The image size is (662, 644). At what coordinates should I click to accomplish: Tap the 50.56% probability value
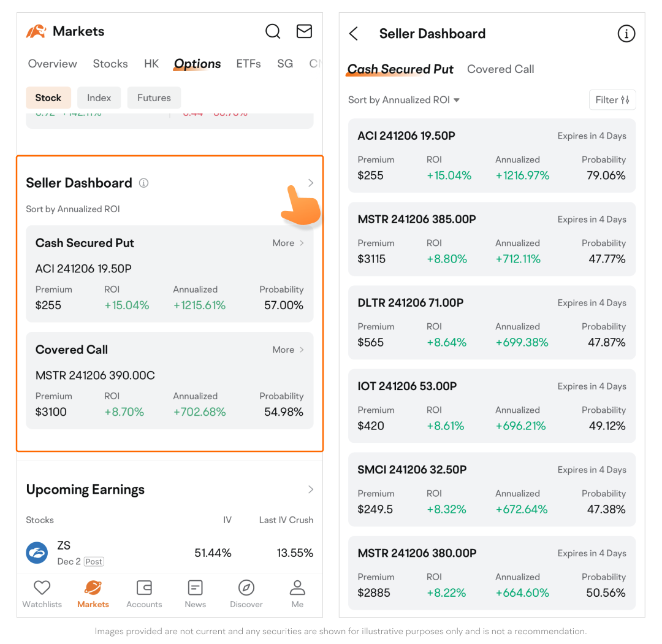(606, 593)
